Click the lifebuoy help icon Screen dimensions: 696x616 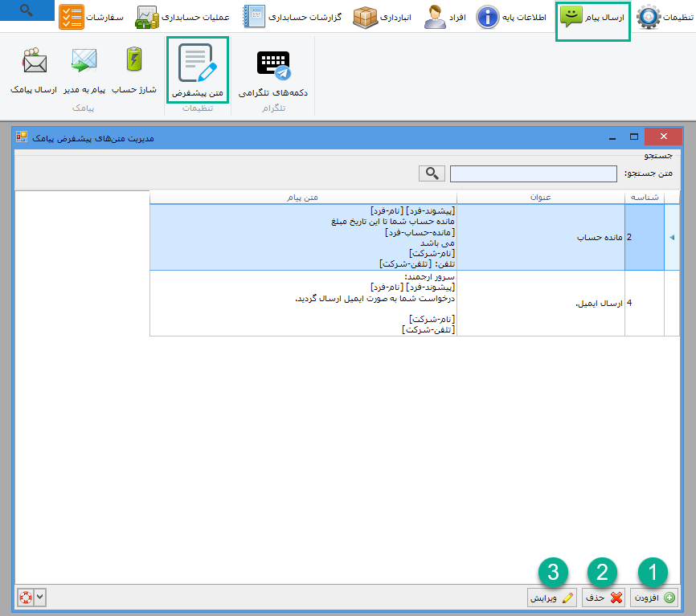pos(25,598)
